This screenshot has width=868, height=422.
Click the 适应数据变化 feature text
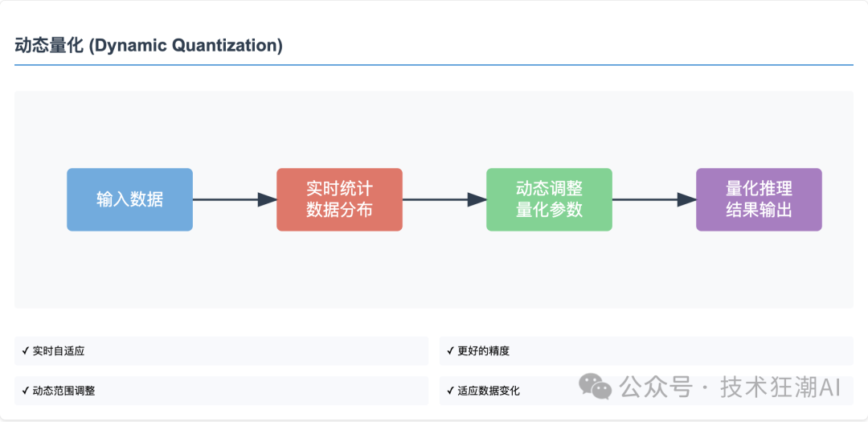[x=489, y=391]
